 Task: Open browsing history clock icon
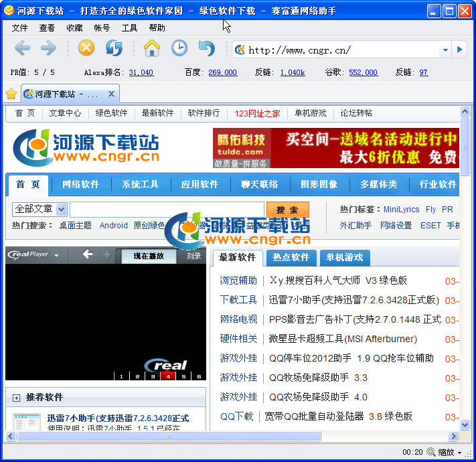tap(179, 48)
